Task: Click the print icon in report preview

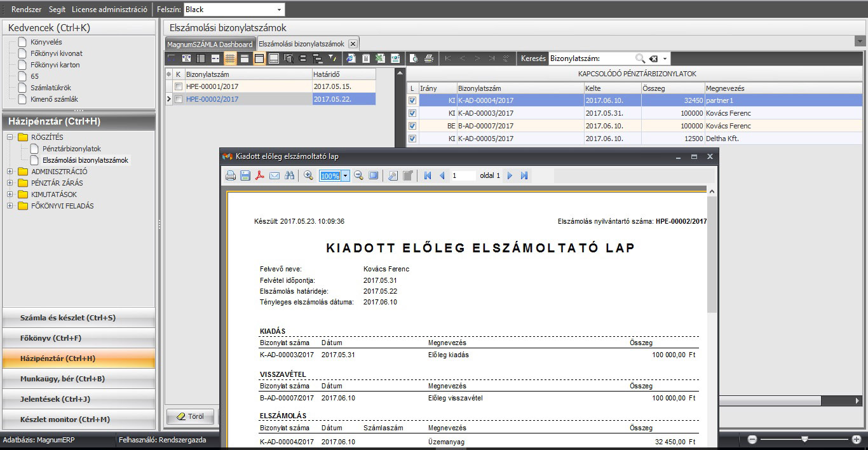Action: (231, 176)
